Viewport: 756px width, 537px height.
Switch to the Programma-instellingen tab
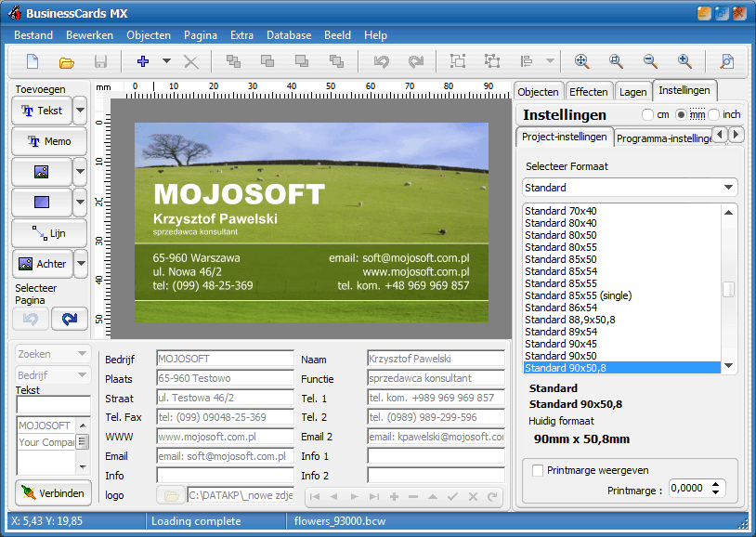pos(663,138)
